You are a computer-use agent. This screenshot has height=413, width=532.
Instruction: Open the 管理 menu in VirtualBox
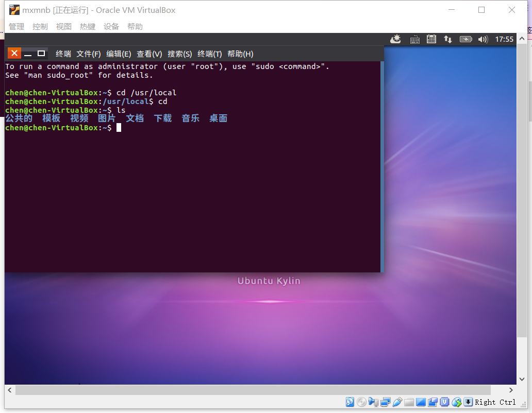[x=16, y=26]
